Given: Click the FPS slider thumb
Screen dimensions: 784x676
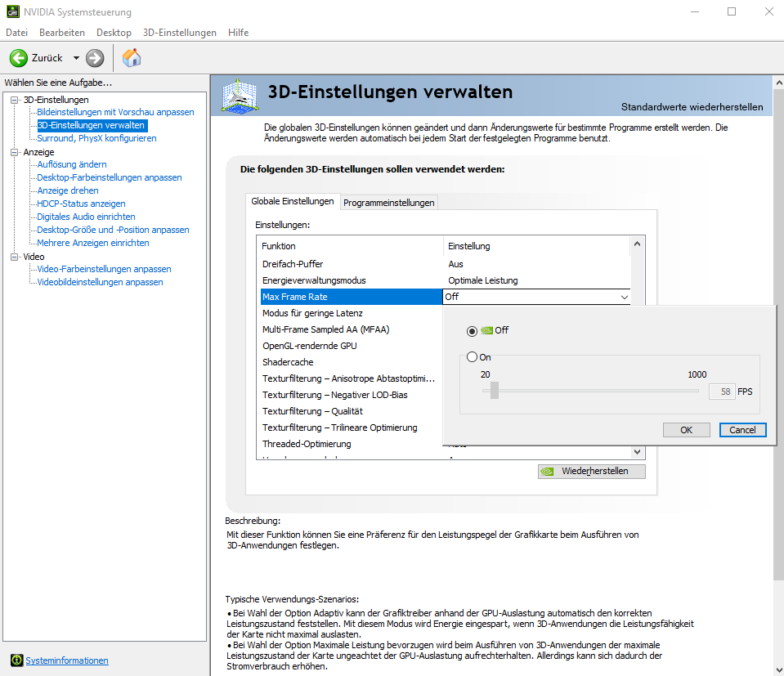Looking at the screenshot, I should tap(495, 391).
